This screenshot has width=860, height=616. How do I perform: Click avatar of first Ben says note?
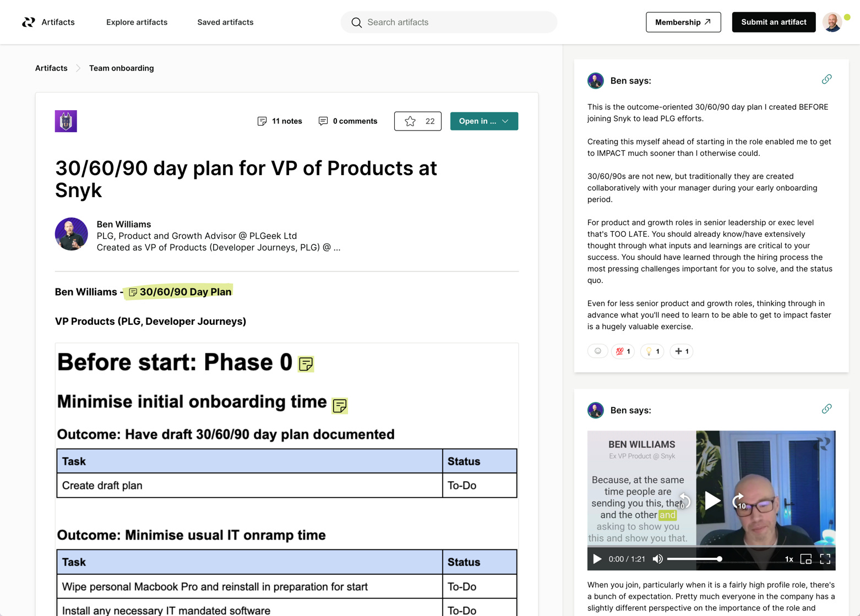point(596,80)
